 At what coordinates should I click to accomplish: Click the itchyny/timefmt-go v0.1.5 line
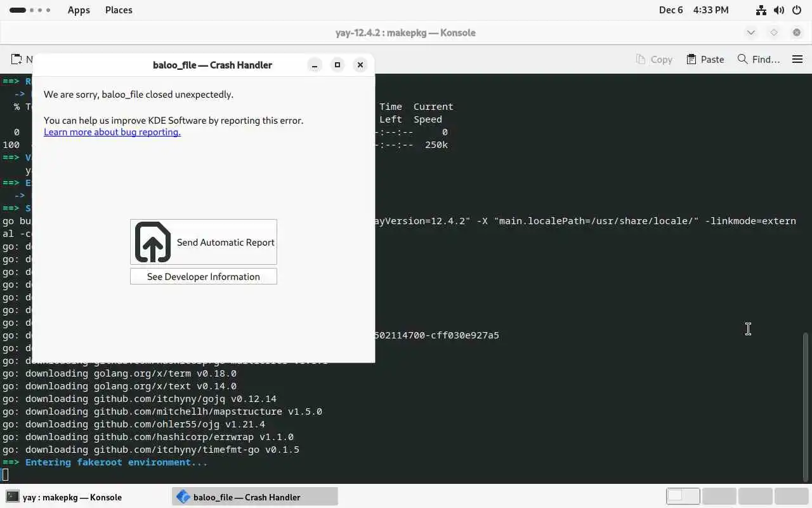[151, 450]
